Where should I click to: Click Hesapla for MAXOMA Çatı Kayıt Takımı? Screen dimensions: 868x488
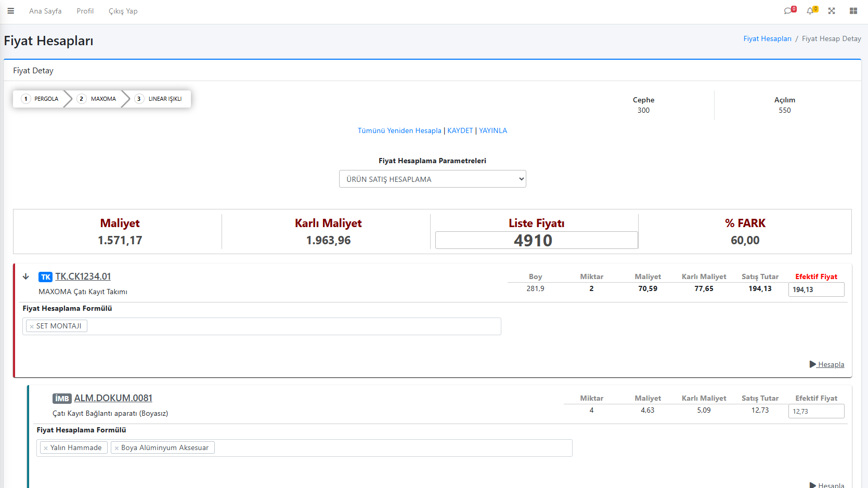click(x=827, y=364)
